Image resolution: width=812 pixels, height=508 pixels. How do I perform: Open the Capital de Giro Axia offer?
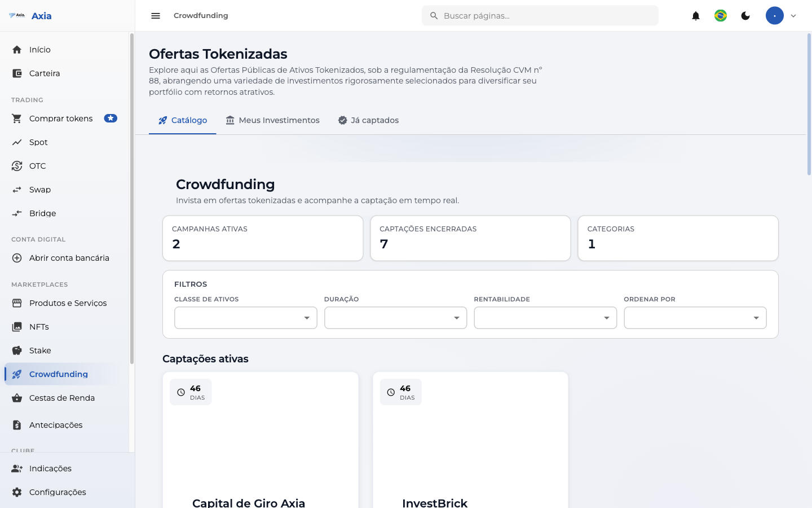pos(261,440)
